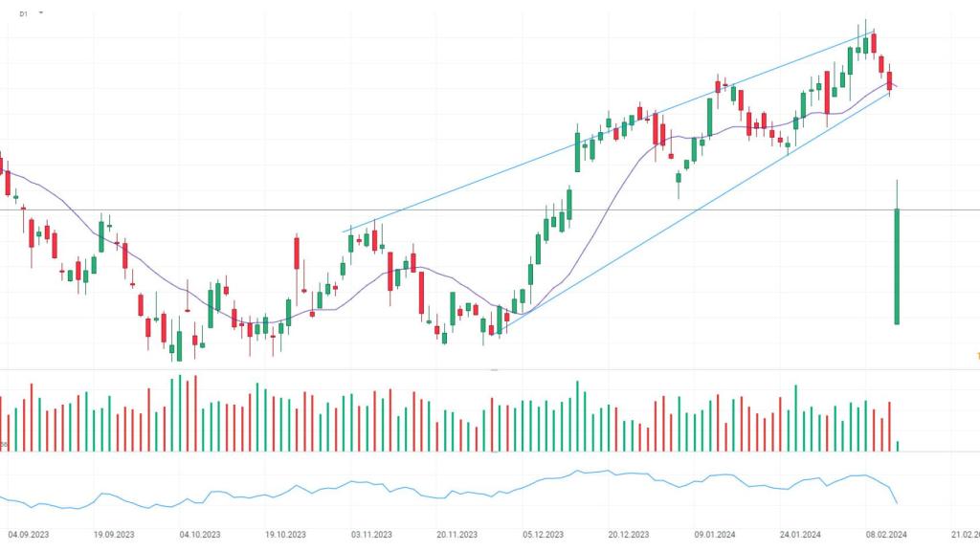The image size is (980, 551).
Task: Select the 04.10.2023 date on time axis
Action: tap(199, 535)
